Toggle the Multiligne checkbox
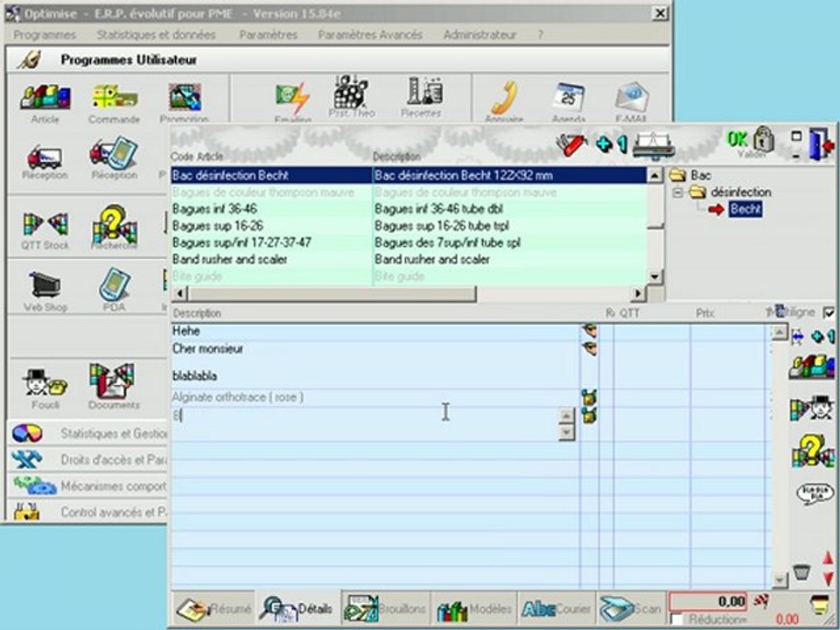The height and width of the screenshot is (630, 840). click(x=829, y=312)
